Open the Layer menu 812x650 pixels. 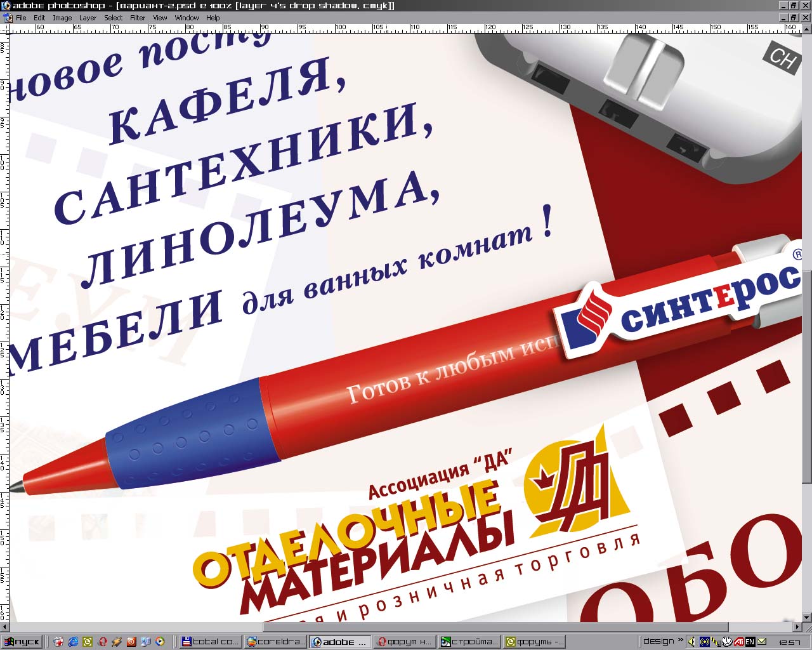[x=88, y=18]
